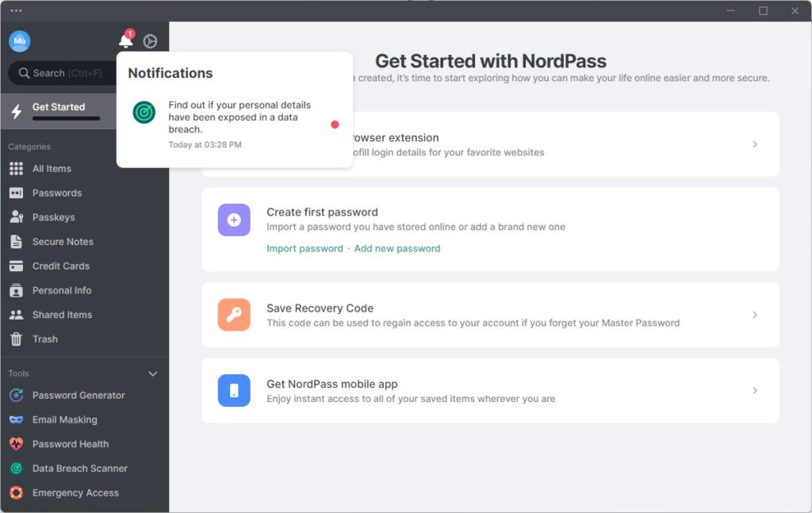This screenshot has width=812, height=513.
Task: Open the notifications bell icon
Action: [126, 40]
